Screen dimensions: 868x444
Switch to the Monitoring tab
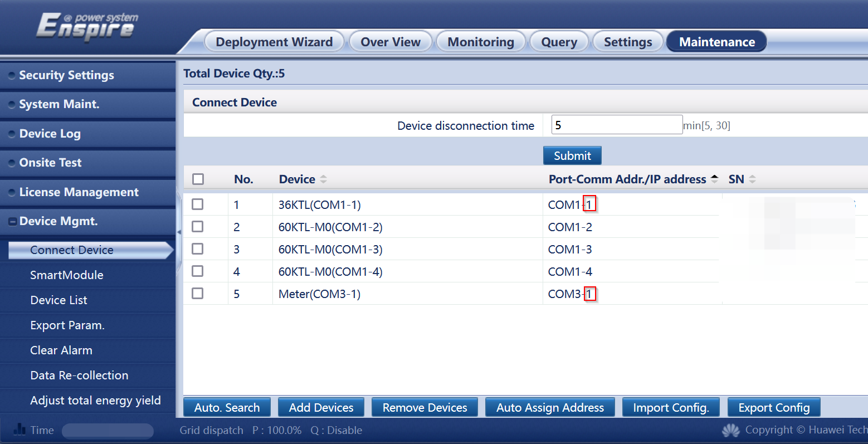(481, 42)
